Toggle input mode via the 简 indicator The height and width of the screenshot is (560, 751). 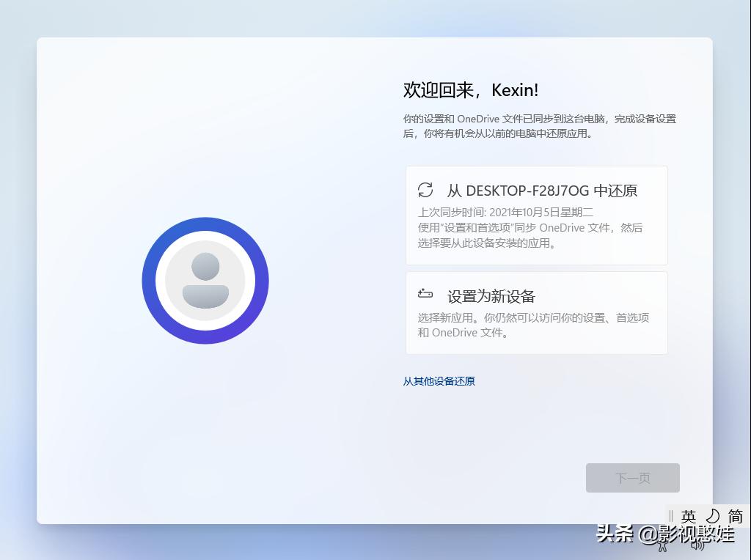click(x=736, y=515)
